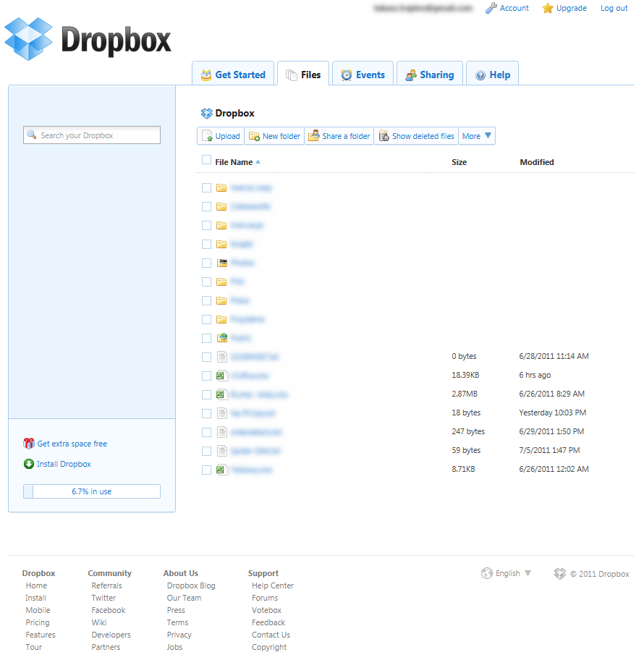Click the 'Yesterday 10:03 PM' modified time

(552, 412)
